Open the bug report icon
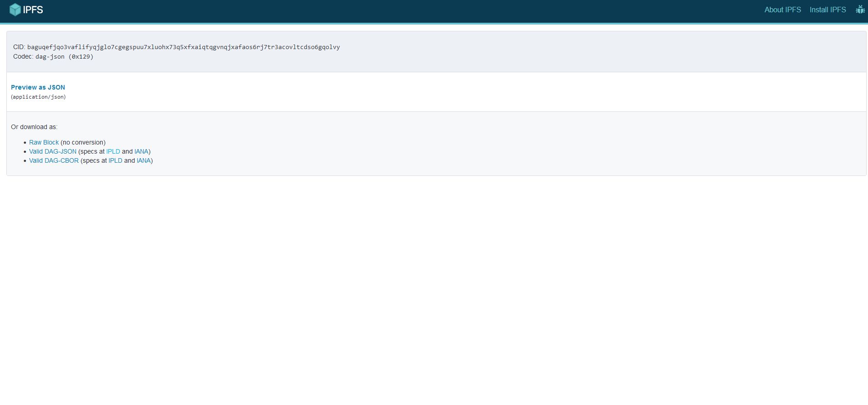This screenshot has height=405, width=868. [860, 10]
